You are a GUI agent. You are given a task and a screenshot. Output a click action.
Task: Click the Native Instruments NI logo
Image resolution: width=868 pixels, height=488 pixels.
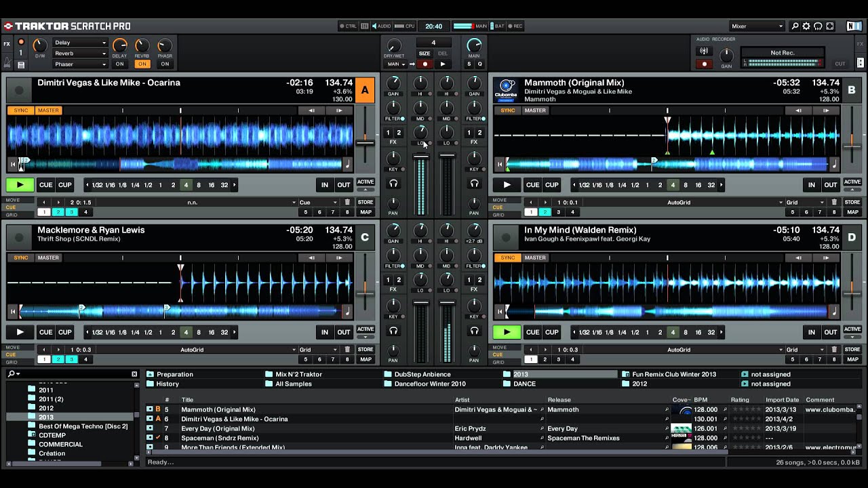pos(854,26)
